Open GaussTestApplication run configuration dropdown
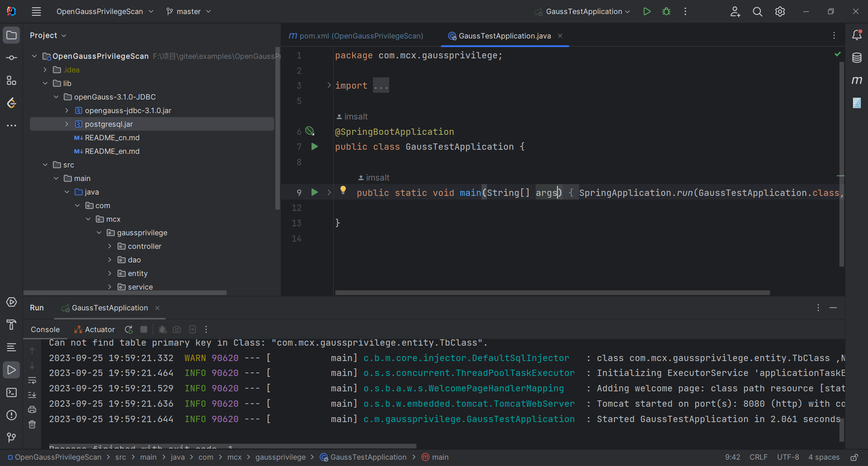The image size is (868, 466). [582, 12]
